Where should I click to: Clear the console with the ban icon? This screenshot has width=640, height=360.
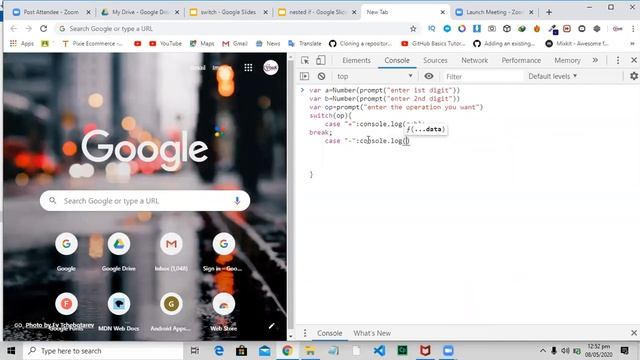[322, 76]
